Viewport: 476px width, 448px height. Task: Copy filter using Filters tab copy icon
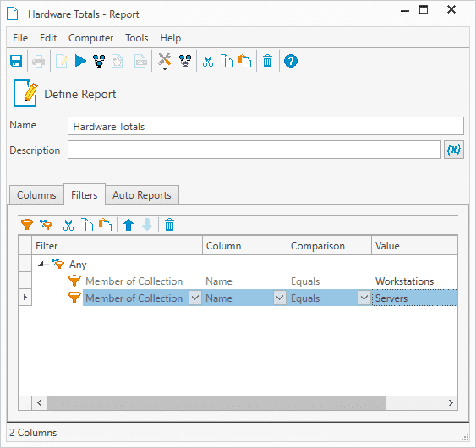[x=87, y=225]
